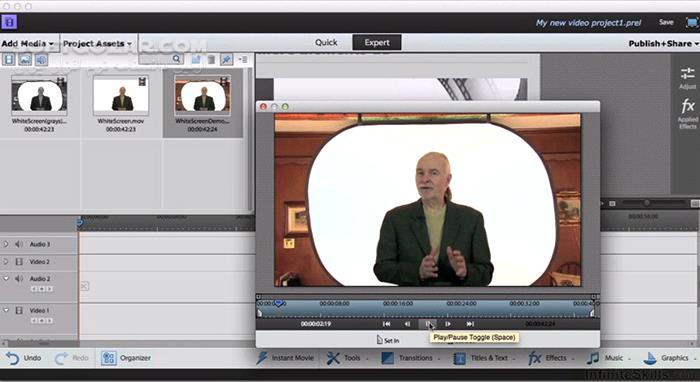The height and width of the screenshot is (382, 700).
Task: Click Video 1 previous keyframe arrow
Action: [33, 320]
